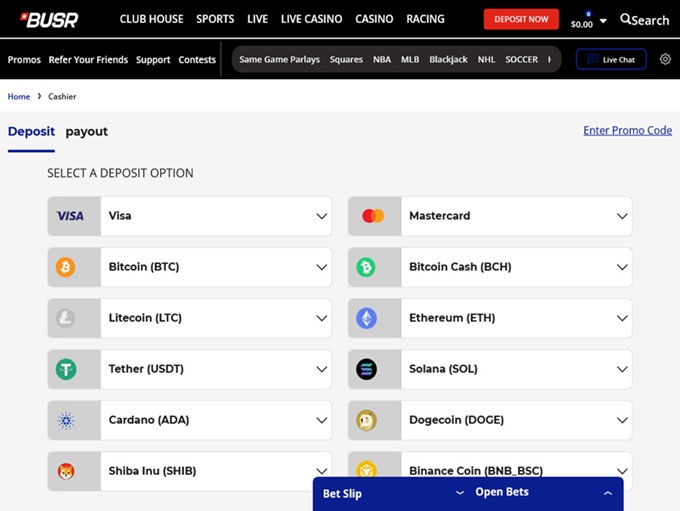The width and height of the screenshot is (680, 511).
Task: Expand the Bitcoin Cash (BCH) chevron
Action: (x=622, y=267)
